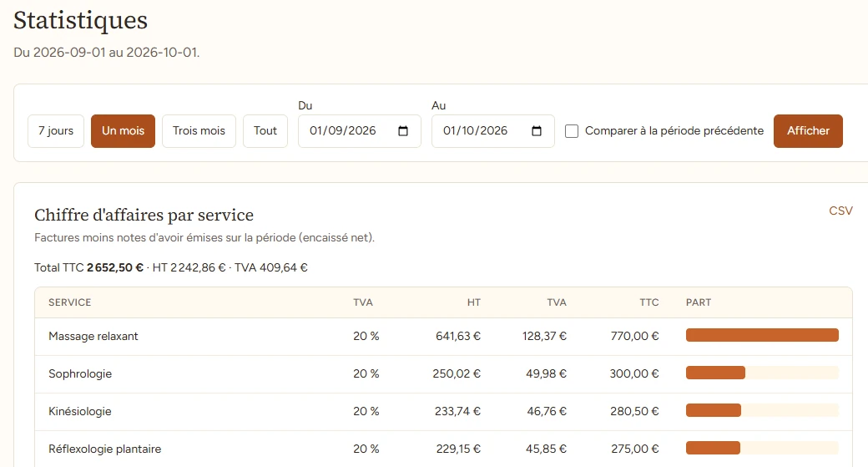Click the 49,98 € TVA value
This screenshot has height=467, width=868.
546,374
